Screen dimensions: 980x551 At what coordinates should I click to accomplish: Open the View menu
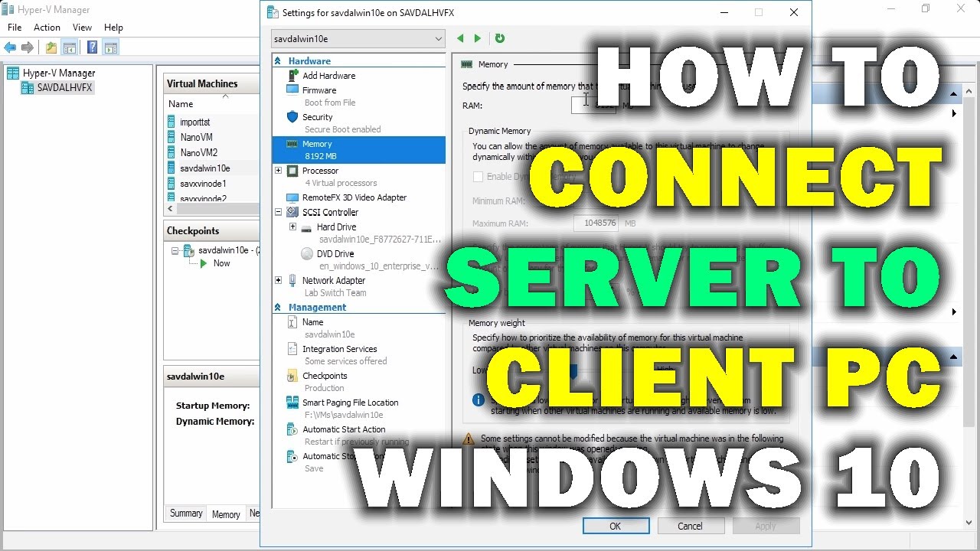coord(82,28)
